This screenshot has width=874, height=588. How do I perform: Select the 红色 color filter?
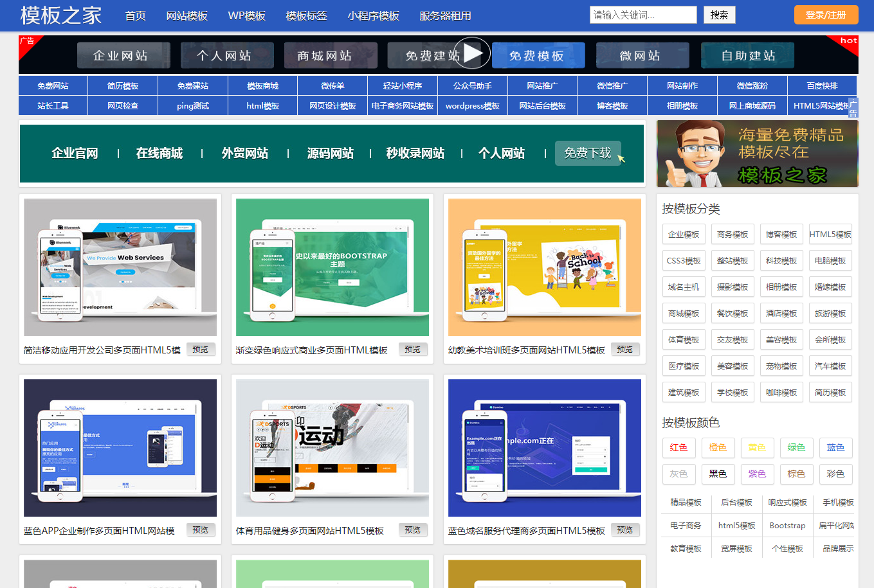678,447
